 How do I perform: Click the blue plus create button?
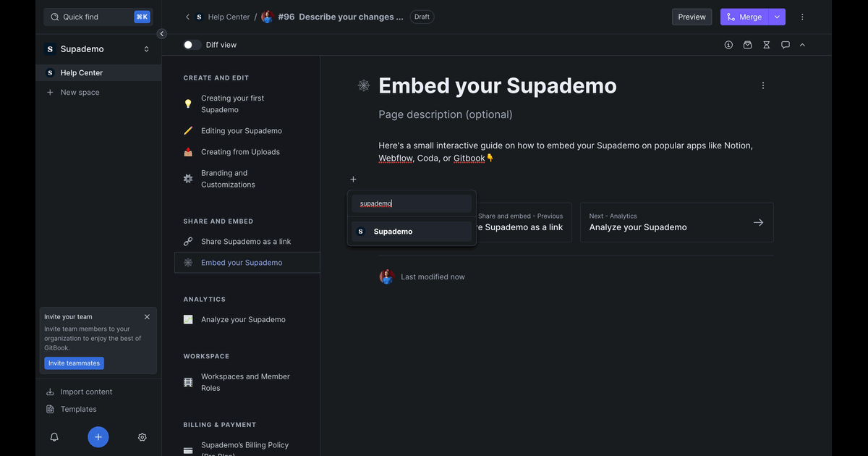point(98,437)
